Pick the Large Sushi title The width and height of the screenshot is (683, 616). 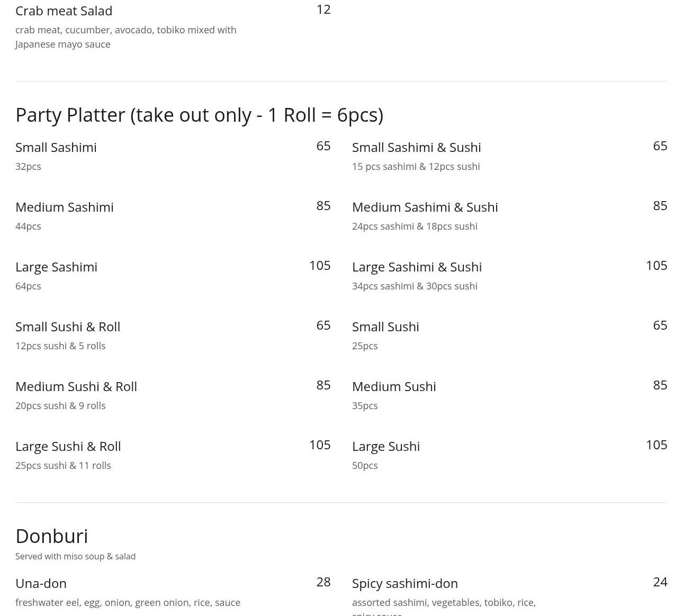(x=386, y=447)
